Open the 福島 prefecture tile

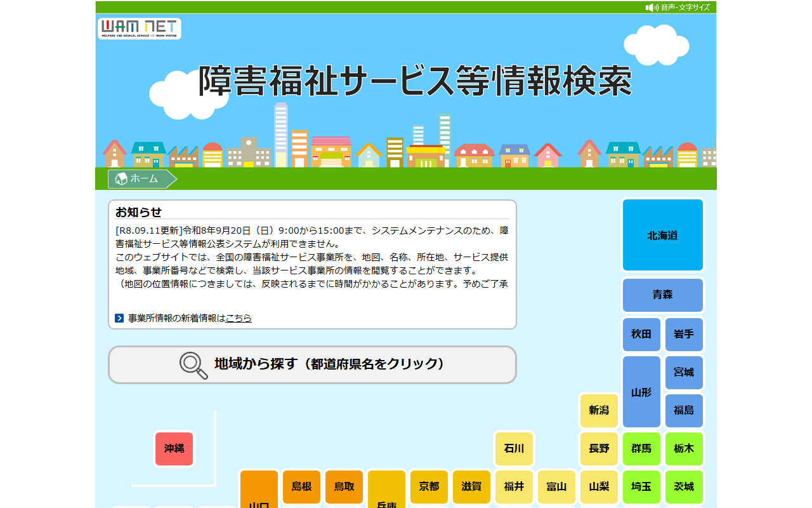click(x=684, y=410)
